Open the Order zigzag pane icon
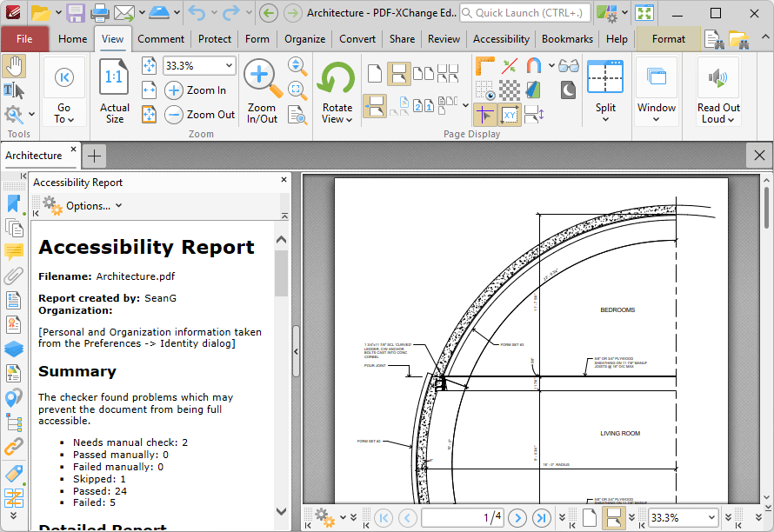The height and width of the screenshot is (532, 774). (14, 498)
